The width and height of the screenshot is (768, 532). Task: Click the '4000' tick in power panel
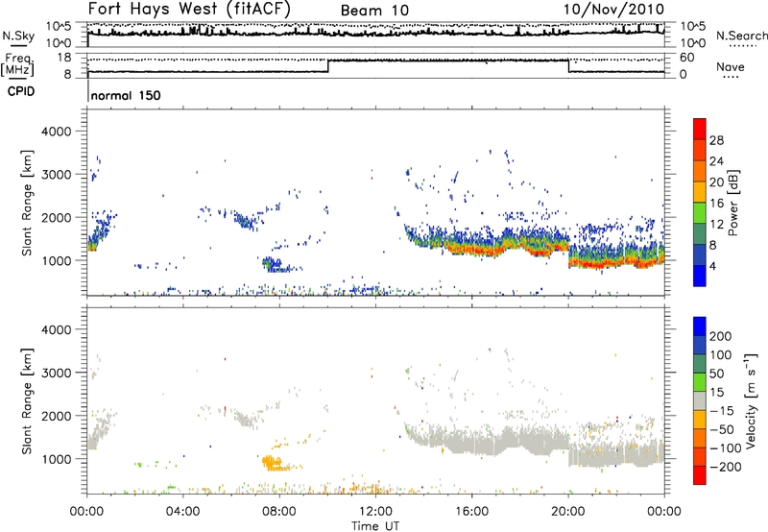57,132
